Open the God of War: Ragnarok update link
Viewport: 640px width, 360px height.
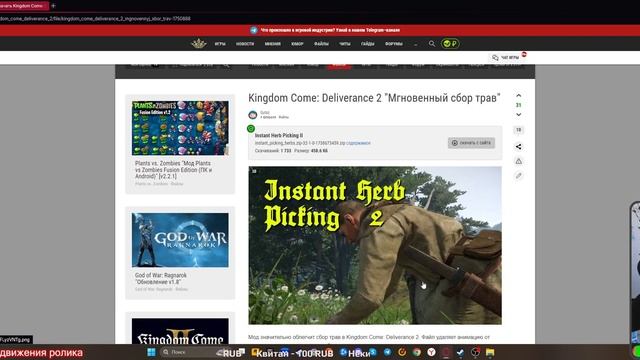click(x=161, y=279)
